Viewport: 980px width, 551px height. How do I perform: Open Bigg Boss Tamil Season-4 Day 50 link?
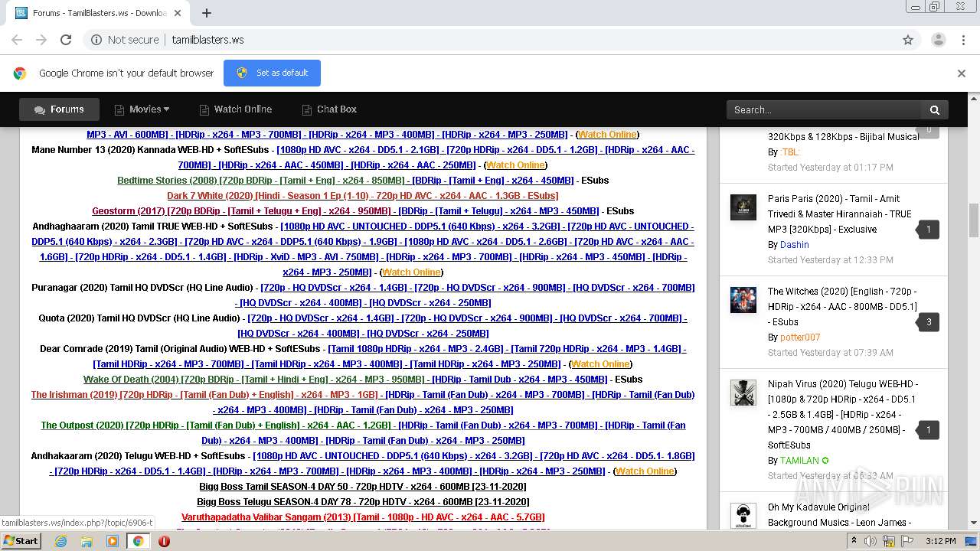click(x=363, y=487)
